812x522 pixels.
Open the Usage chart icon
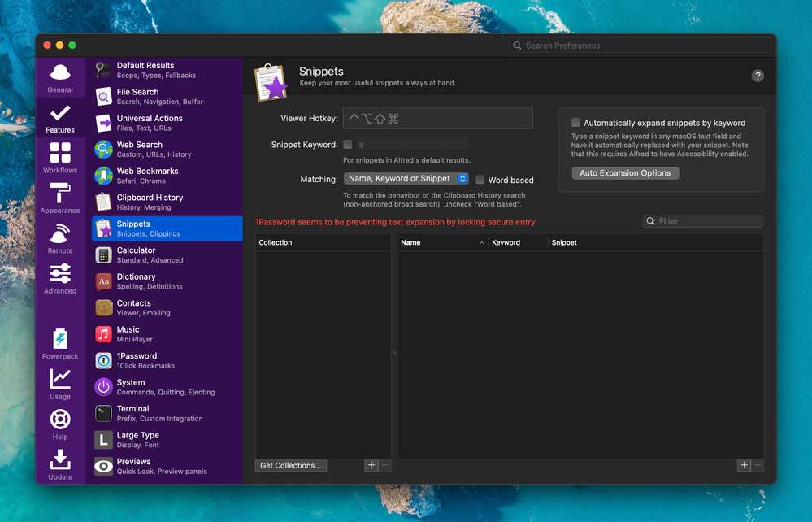click(x=60, y=379)
